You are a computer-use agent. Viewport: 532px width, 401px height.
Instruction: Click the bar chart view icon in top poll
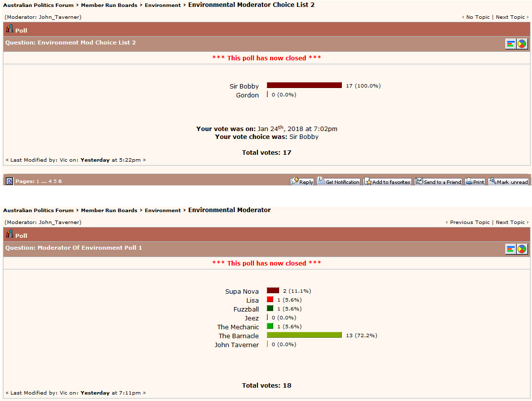click(511, 44)
